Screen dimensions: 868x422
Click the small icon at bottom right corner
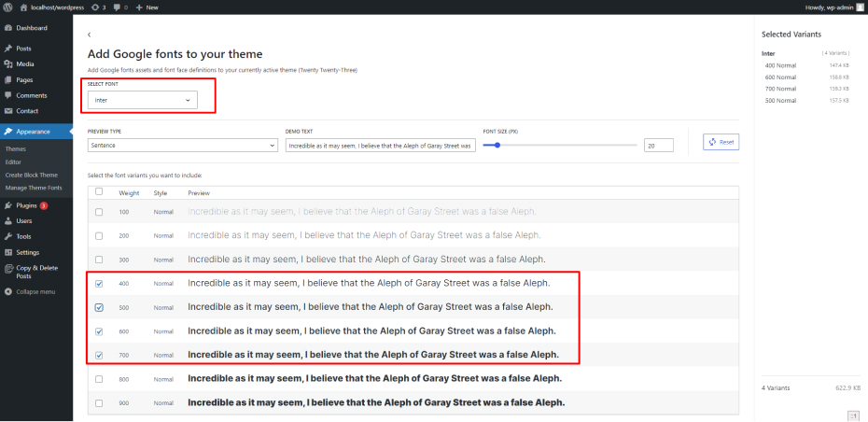click(x=852, y=415)
